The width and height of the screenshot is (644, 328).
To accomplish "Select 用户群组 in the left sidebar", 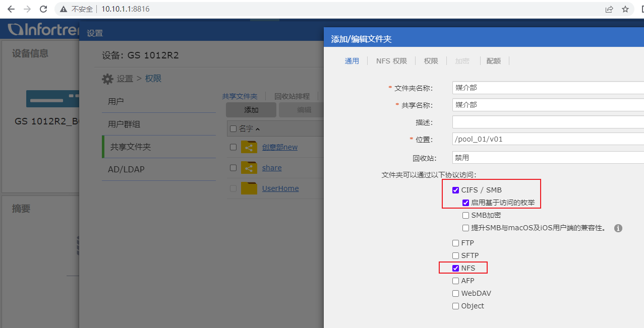I will pyautogui.click(x=124, y=124).
